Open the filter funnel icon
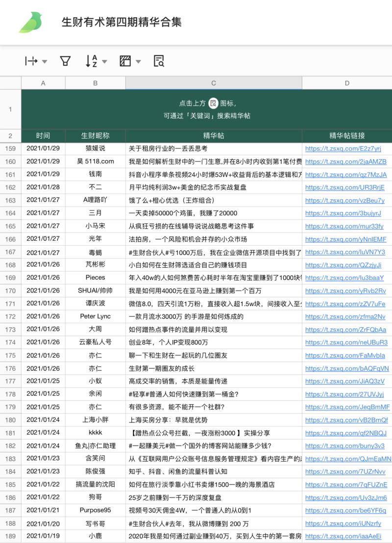The image size is (392, 543). coord(64,61)
